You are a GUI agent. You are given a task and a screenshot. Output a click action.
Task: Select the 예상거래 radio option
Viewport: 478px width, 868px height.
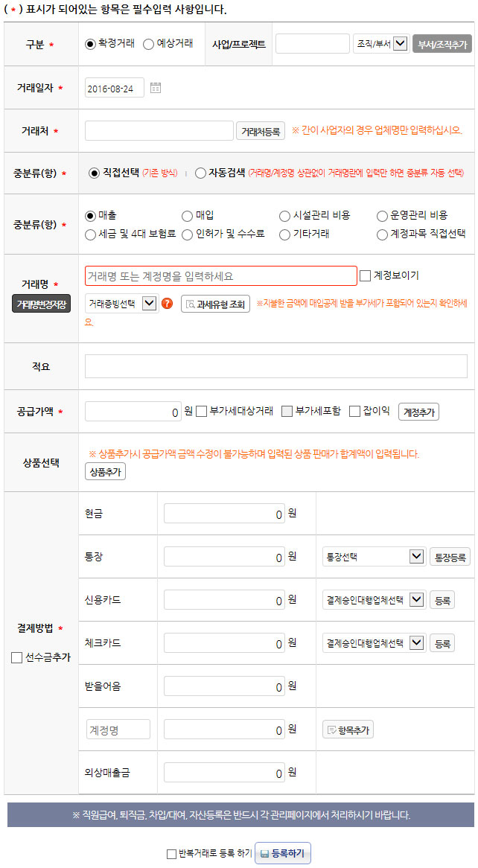coord(148,44)
